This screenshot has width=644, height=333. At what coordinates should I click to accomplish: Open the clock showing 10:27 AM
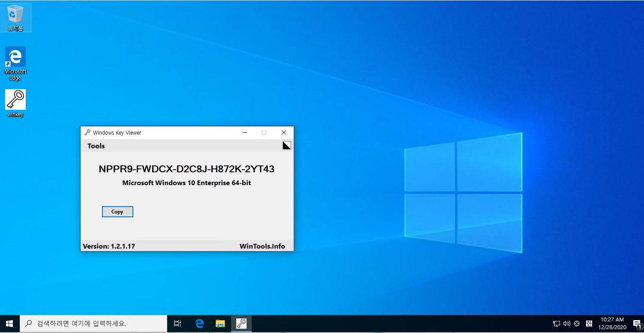(x=612, y=324)
